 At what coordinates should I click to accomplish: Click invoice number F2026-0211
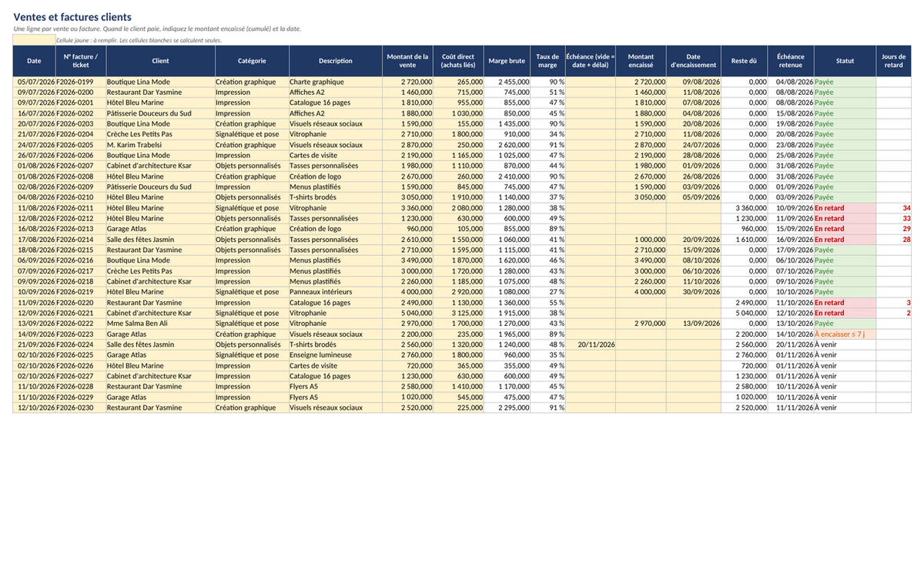80,208
